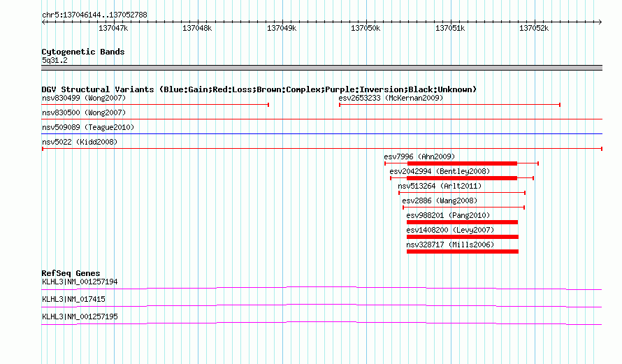622x364 pixels.
Task: Open variant nsv830500 (Wong2007) label
Action: pos(84,112)
